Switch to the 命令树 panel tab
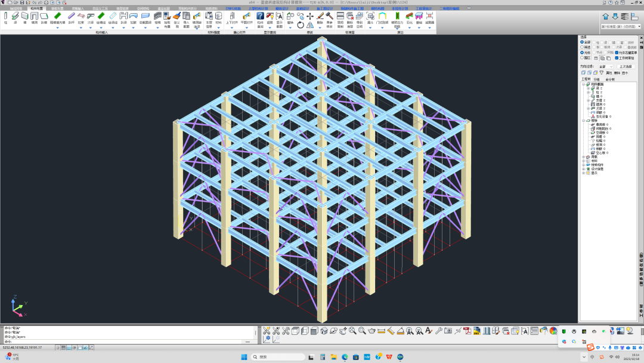This screenshot has width=644, height=363. (611, 79)
